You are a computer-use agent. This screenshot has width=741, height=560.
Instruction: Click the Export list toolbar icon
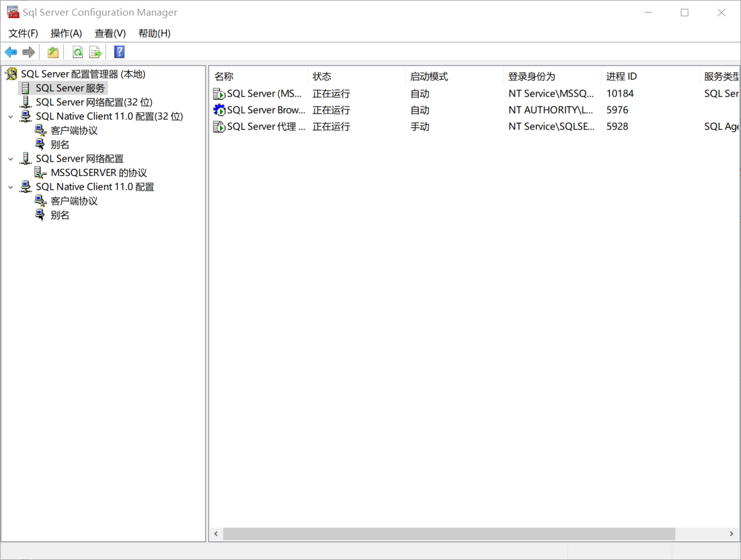[x=95, y=52]
